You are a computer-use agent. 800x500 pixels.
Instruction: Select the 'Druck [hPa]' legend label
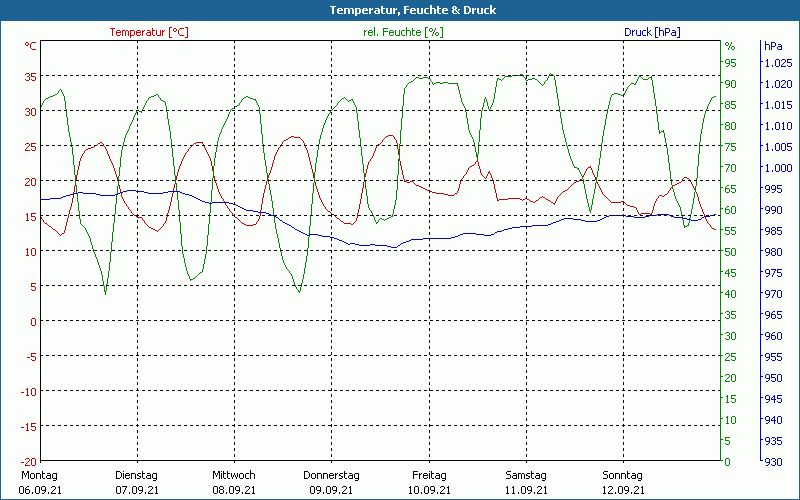click(652, 32)
